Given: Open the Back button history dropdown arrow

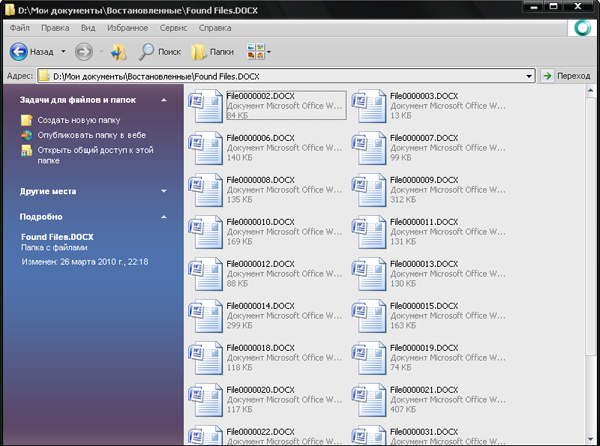Looking at the screenshot, I should coord(64,52).
